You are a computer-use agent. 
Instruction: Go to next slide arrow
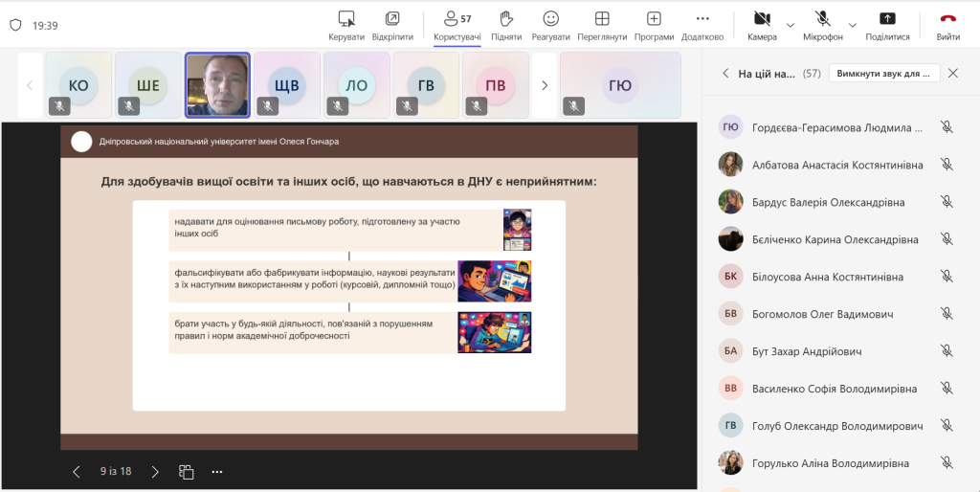tap(156, 472)
